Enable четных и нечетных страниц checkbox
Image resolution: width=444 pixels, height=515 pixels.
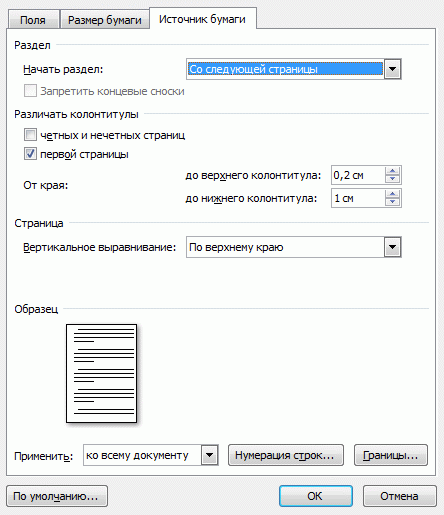(x=30, y=135)
